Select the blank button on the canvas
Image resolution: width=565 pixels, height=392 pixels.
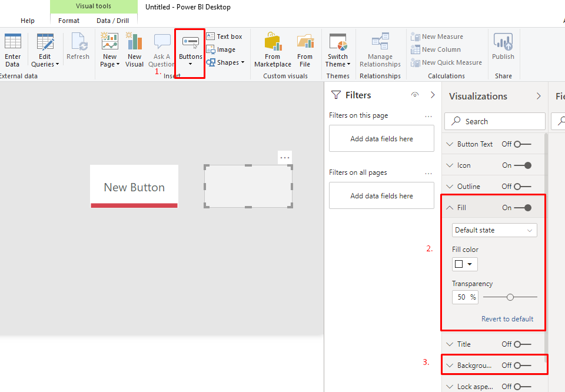248,186
